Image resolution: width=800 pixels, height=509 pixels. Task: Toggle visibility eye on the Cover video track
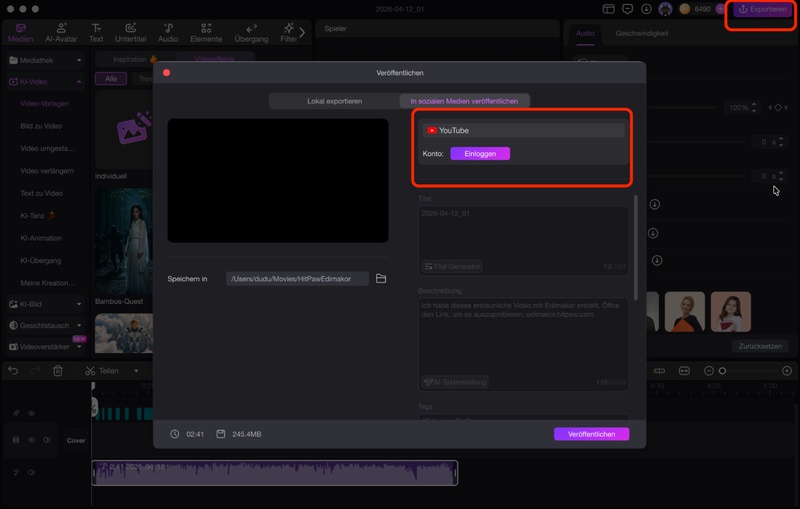pos(32,440)
